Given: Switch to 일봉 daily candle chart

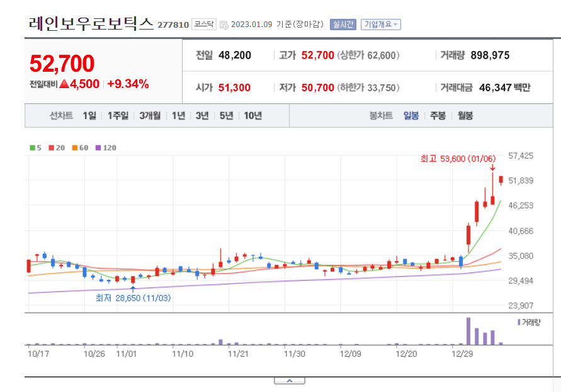Looking at the screenshot, I should point(411,116).
